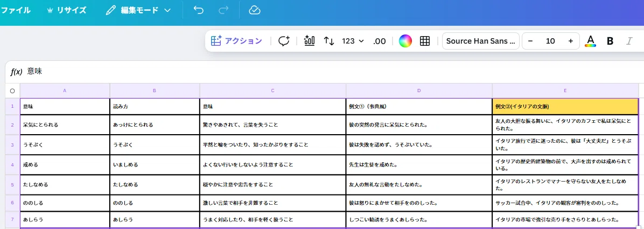Click column B cell たしなめる

click(155, 185)
